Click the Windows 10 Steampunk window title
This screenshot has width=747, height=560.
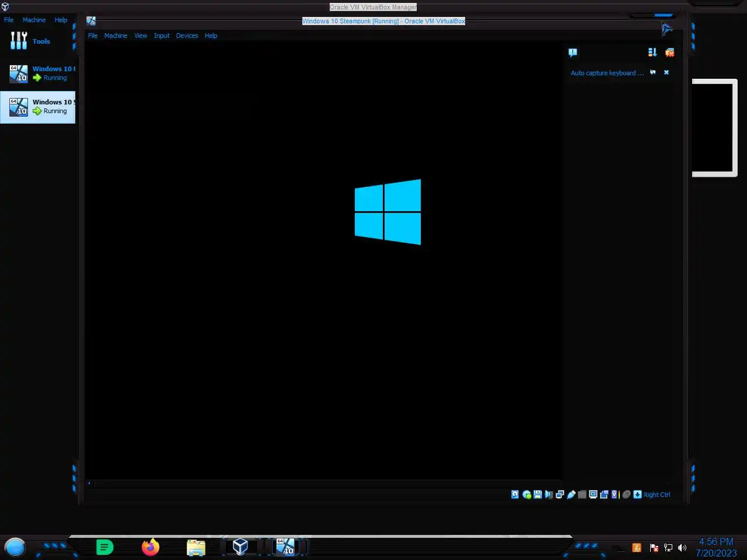pyautogui.click(x=383, y=21)
